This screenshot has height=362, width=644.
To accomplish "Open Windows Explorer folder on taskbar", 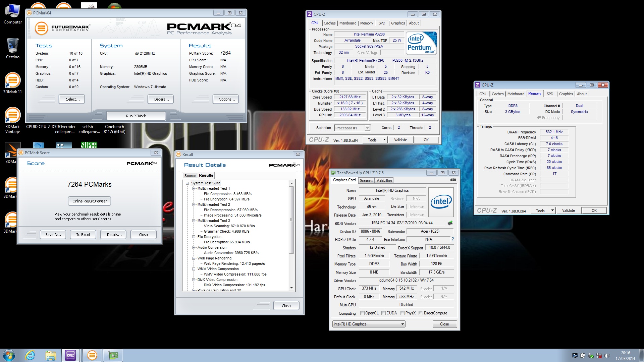I will 50,355.
